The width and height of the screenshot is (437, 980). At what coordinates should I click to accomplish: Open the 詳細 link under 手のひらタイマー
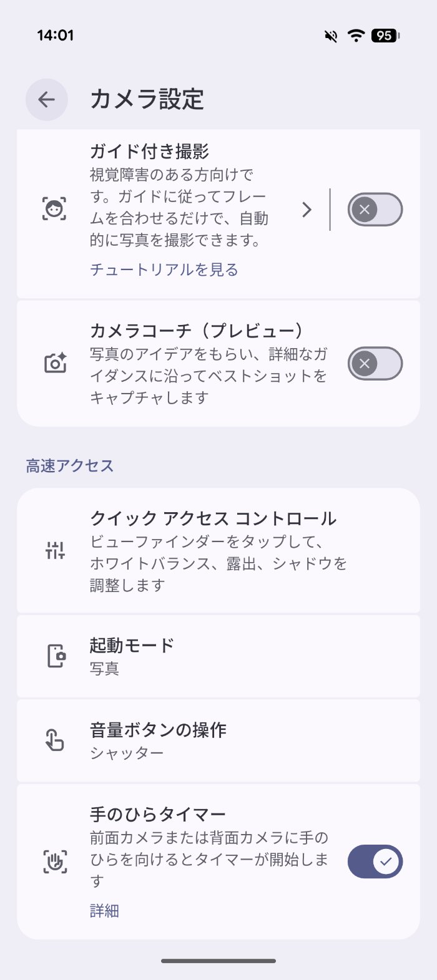point(104,911)
